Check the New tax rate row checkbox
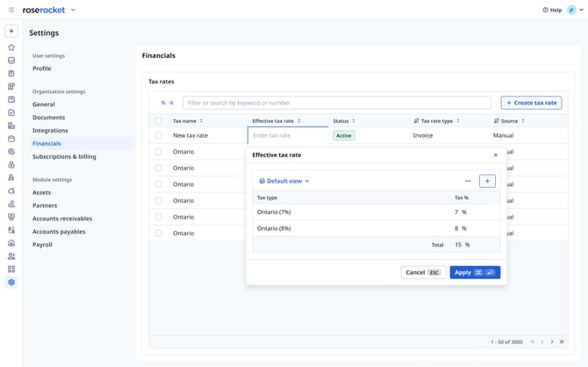 [159, 136]
